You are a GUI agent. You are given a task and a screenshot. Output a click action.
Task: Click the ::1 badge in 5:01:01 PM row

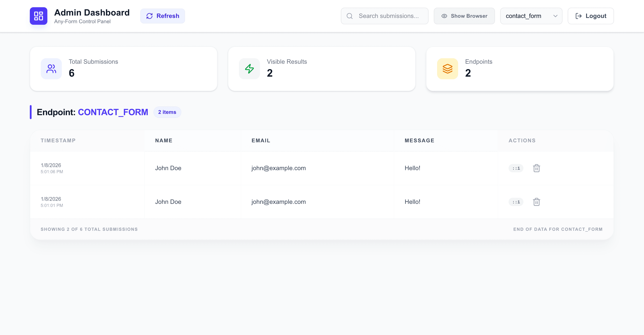[516, 202]
